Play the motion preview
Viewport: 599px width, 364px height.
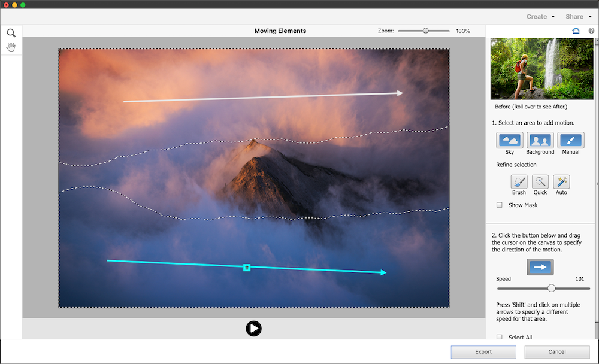coord(253,329)
